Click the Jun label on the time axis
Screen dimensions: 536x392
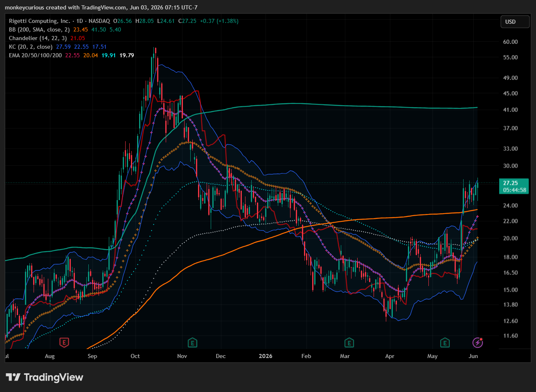point(473,356)
